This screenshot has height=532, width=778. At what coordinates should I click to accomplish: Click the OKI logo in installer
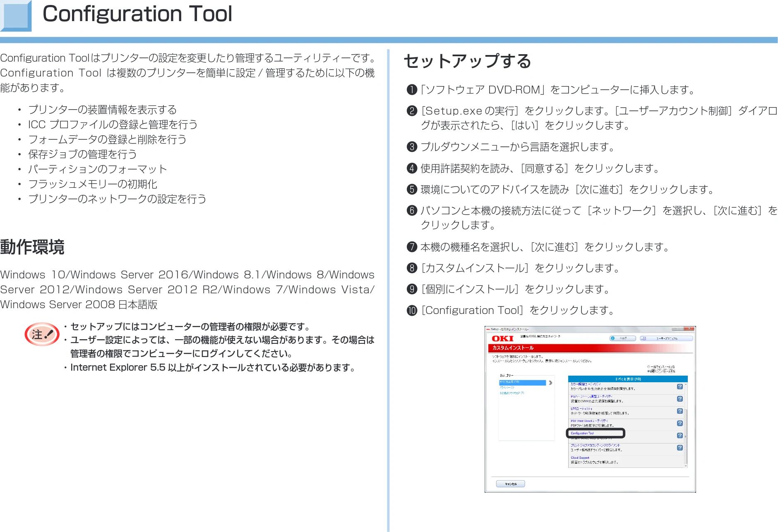click(502, 338)
